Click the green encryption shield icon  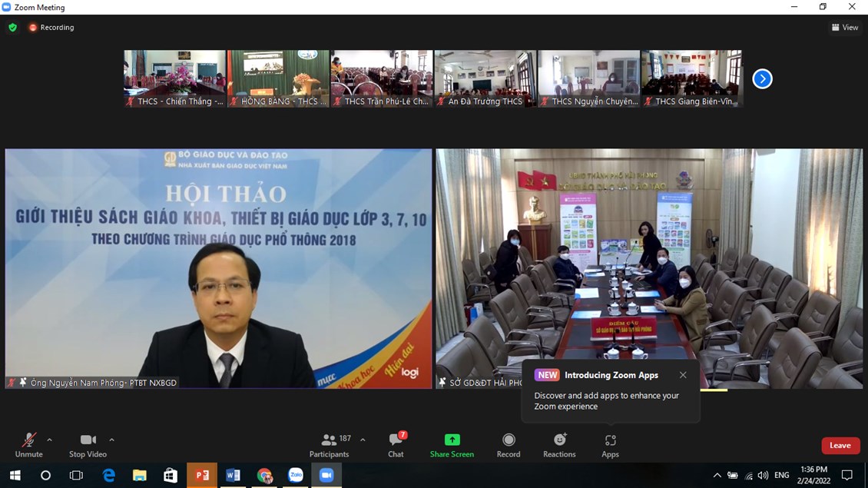tap(12, 28)
